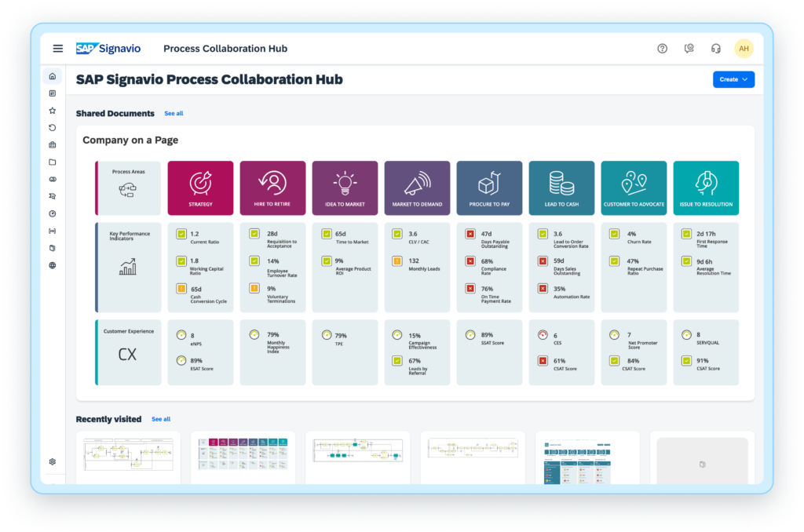Open settings gear at the sidebar bottom
This screenshot has width=804, height=532.
tap(53, 462)
